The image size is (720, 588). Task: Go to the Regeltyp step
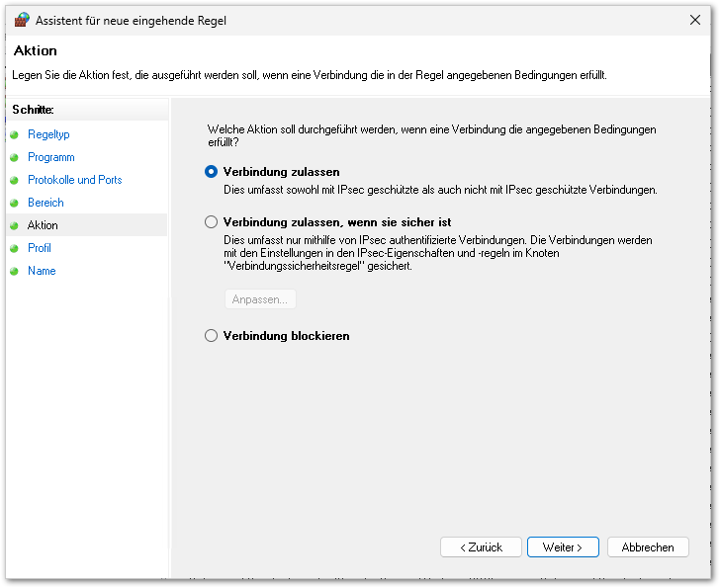point(48,134)
